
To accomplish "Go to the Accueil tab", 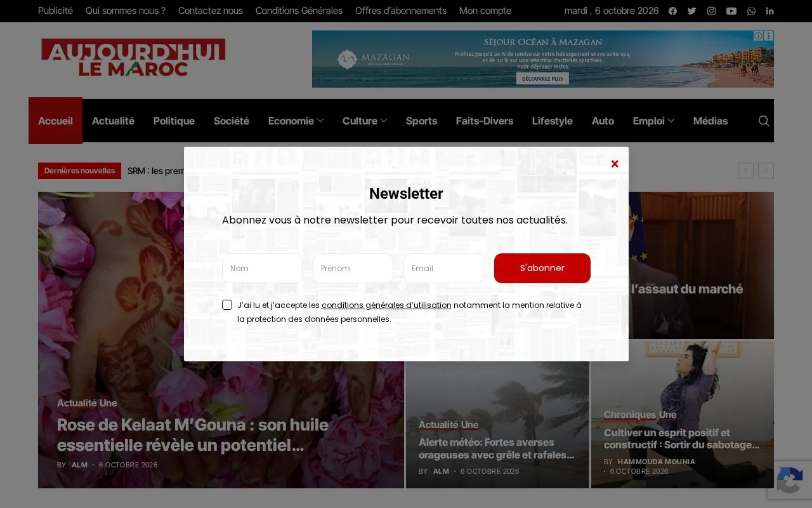I will [55, 121].
